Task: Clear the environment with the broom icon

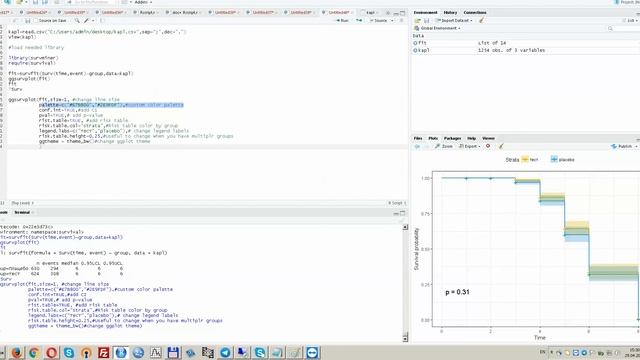Action: pos(482,20)
